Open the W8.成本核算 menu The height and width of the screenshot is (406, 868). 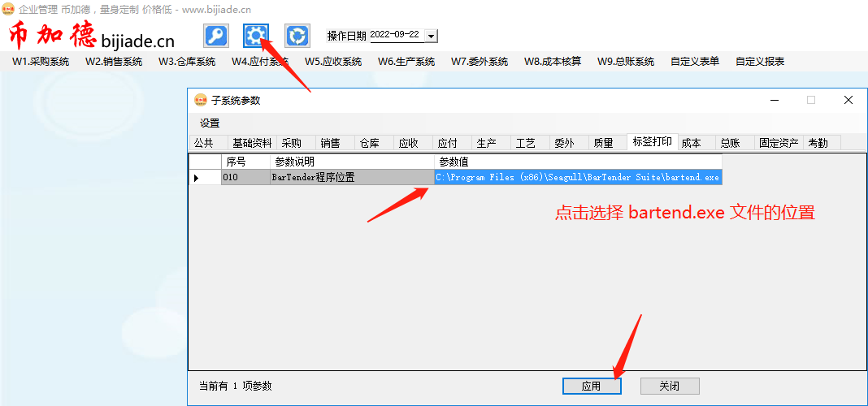(x=553, y=62)
